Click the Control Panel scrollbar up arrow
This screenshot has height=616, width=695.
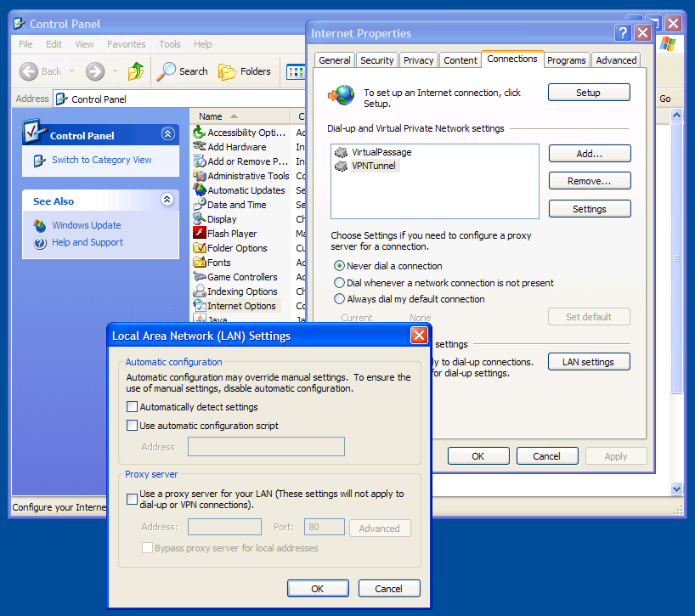pyautogui.click(x=676, y=116)
